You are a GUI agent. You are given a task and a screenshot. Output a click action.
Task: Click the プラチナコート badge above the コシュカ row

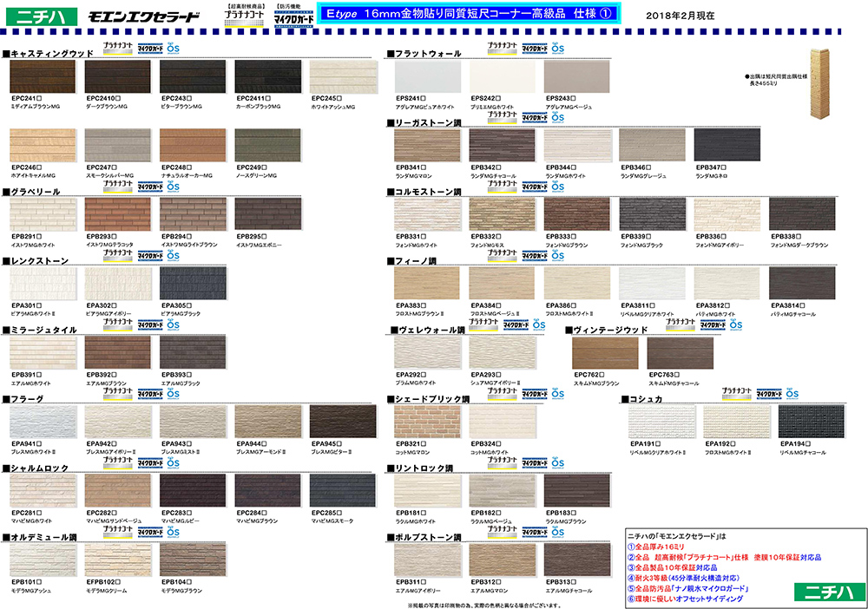736,394
